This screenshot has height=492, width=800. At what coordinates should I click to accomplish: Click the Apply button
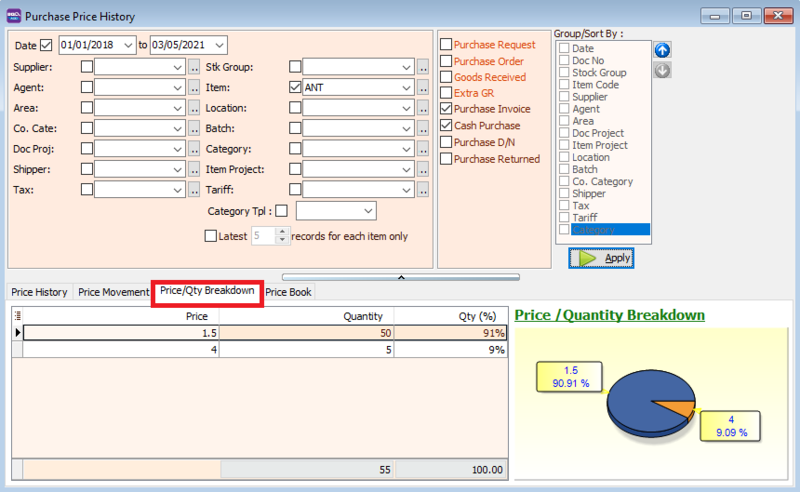point(601,258)
